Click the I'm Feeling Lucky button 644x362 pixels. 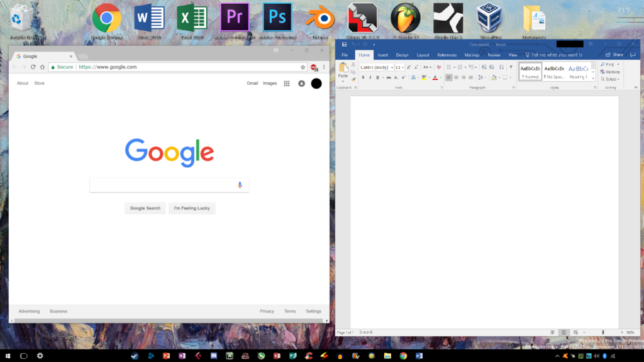[192, 208]
